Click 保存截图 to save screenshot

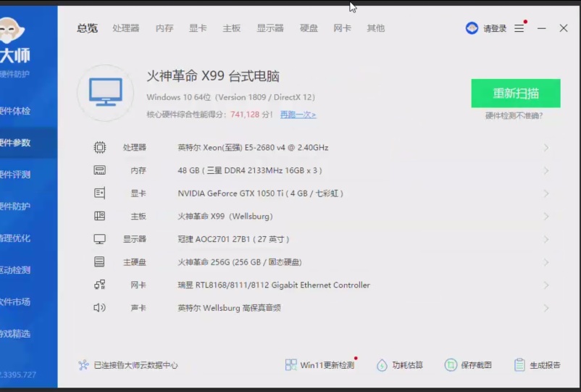[x=469, y=365]
